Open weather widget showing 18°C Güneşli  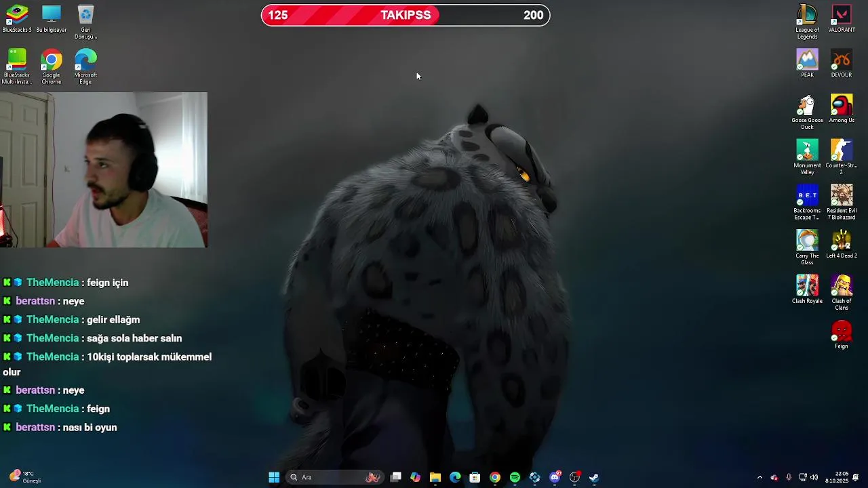tap(25, 477)
